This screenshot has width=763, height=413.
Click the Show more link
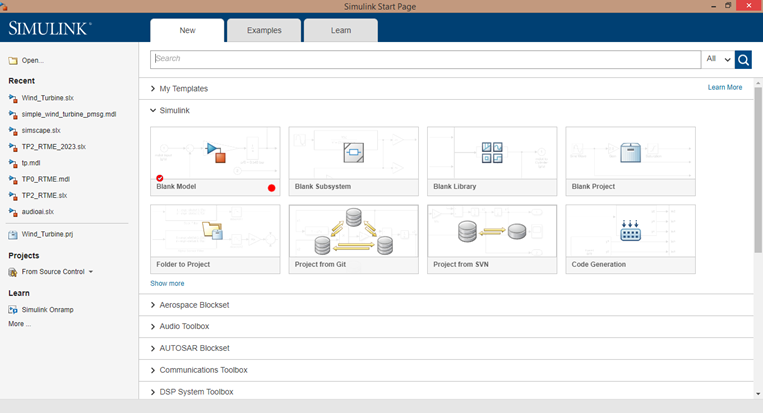point(167,284)
